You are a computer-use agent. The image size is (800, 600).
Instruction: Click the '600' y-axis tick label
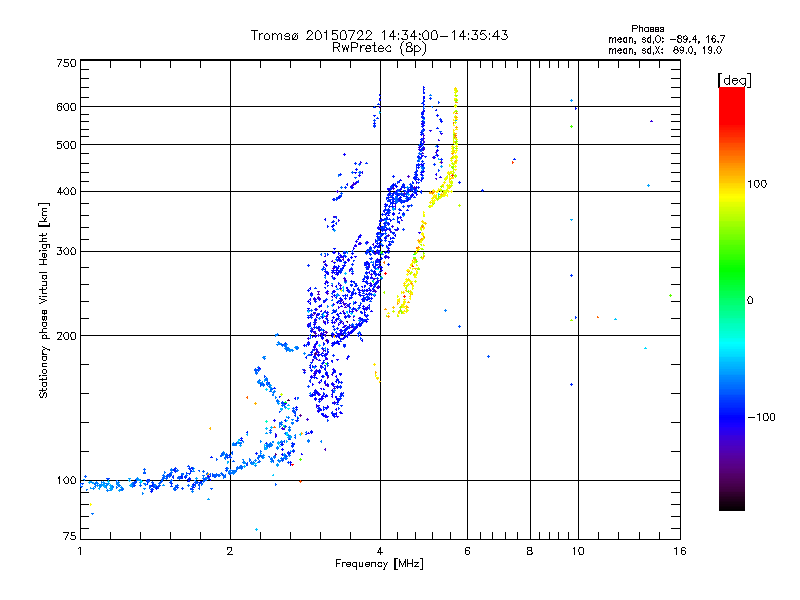66,107
